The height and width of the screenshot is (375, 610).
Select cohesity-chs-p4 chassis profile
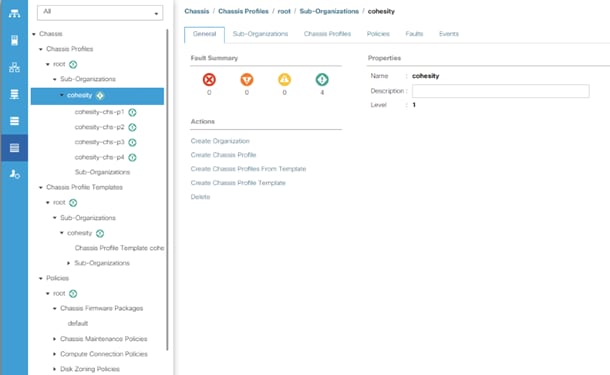tap(99, 157)
